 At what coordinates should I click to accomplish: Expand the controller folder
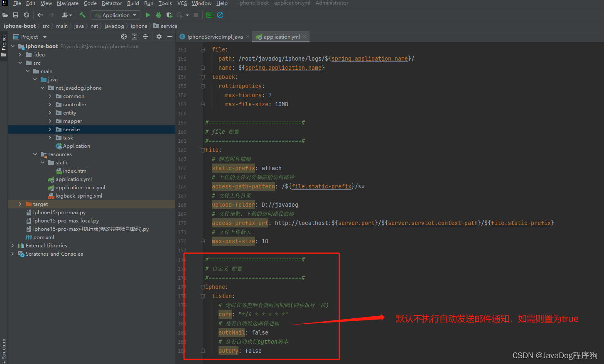tap(50, 104)
